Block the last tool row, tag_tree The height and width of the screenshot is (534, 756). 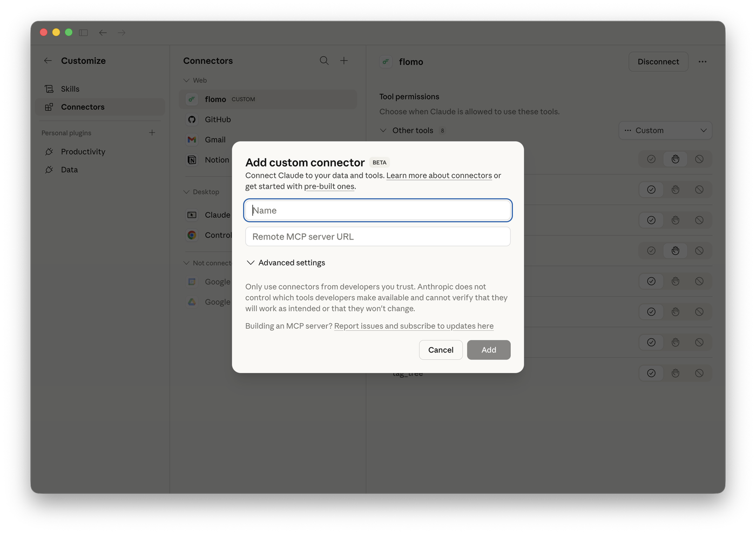click(699, 373)
